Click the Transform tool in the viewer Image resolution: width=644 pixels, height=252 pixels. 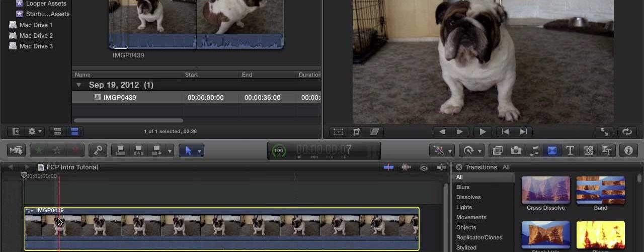pos(338,132)
